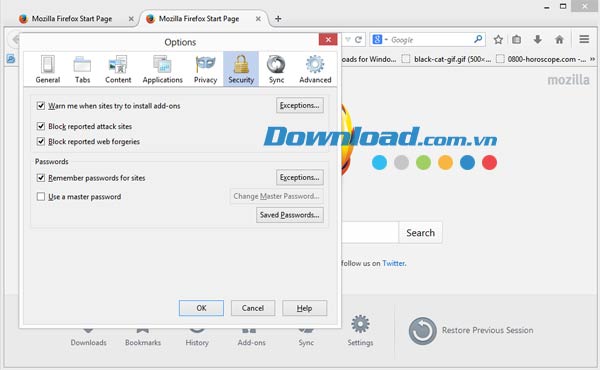The width and height of the screenshot is (600, 370).
Task: Open the Google search engine dropdown
Action: [380, 39]
